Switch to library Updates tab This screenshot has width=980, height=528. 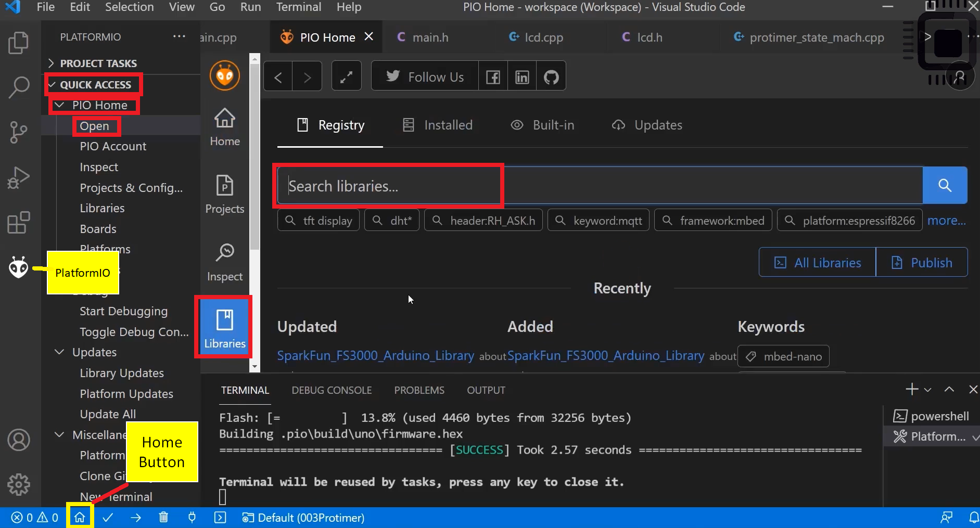(647, 125)
